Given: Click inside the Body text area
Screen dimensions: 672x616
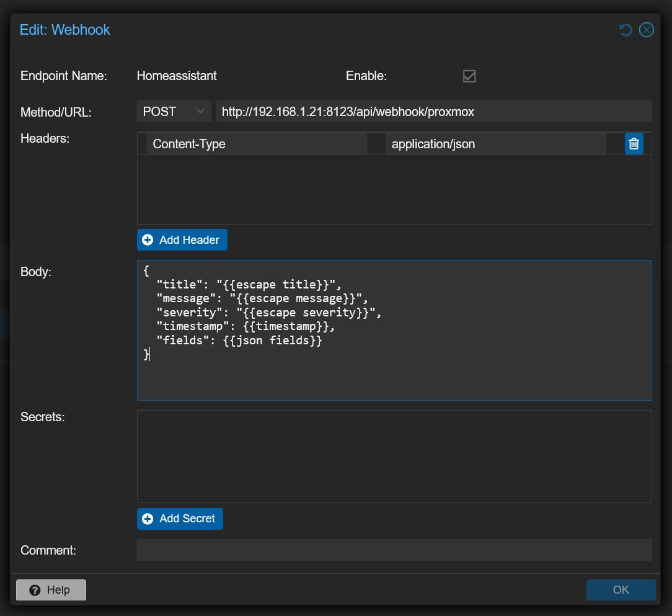Looking at the screenshot, I should tap(394, 330).
